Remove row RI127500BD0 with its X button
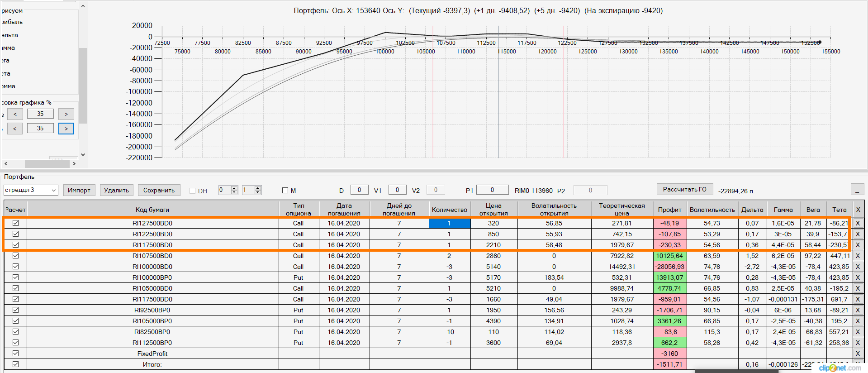 [x=858, y=223]
